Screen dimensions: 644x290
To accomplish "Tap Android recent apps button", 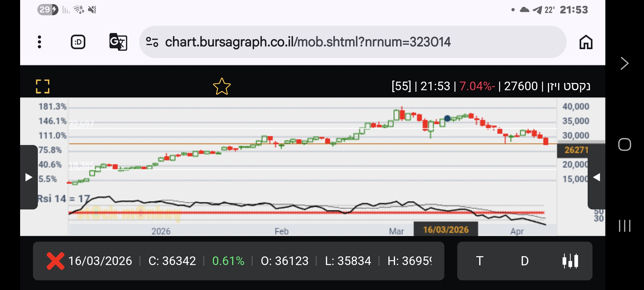I will tap(624, 226).
